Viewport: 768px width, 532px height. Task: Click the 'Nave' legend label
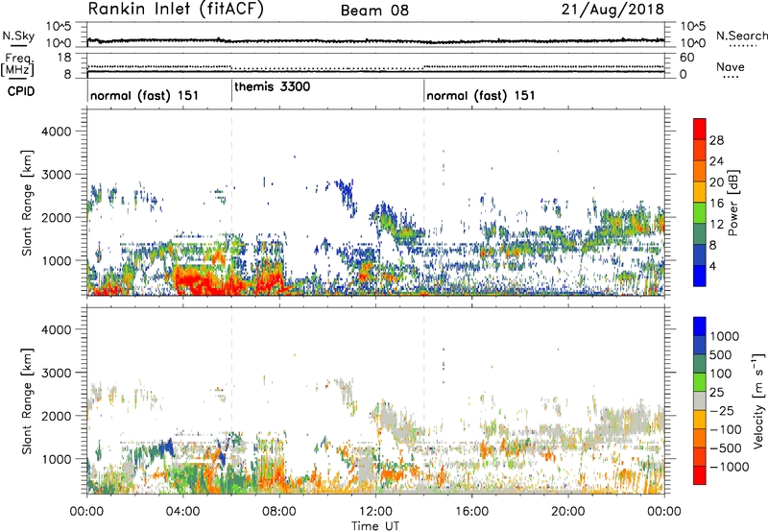pos(731,66)
